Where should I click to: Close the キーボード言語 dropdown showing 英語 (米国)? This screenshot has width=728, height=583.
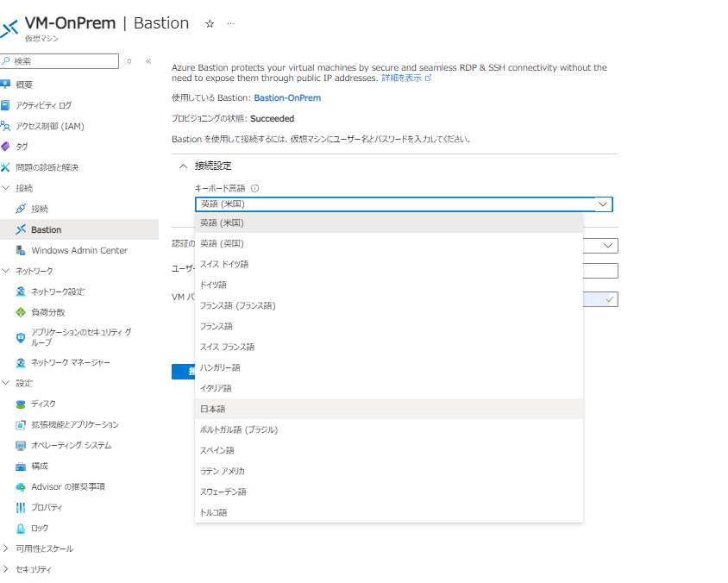404,204
